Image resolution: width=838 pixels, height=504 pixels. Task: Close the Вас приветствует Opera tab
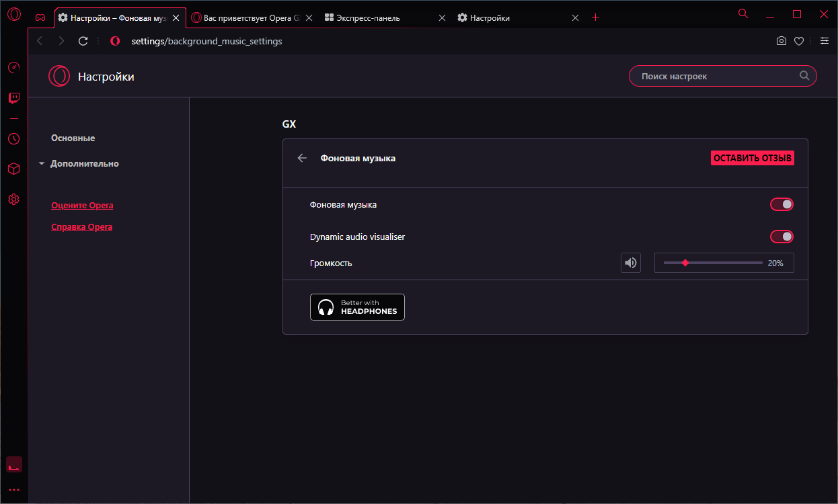309,18
